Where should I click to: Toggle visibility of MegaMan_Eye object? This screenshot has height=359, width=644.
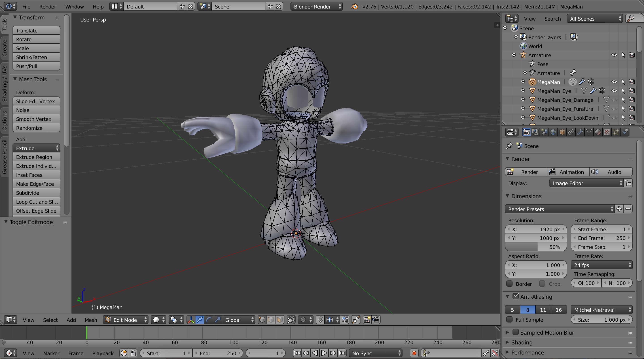[614, 91]
